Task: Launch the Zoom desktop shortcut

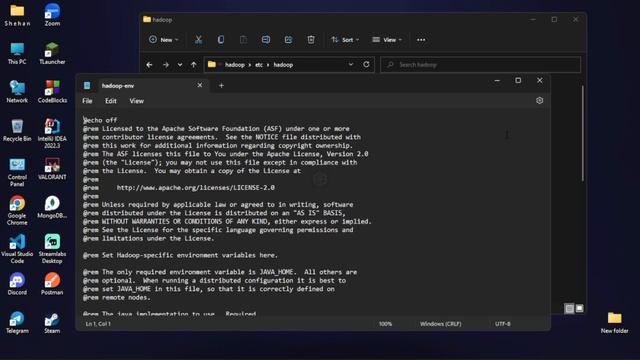Action: pos(52,15)
